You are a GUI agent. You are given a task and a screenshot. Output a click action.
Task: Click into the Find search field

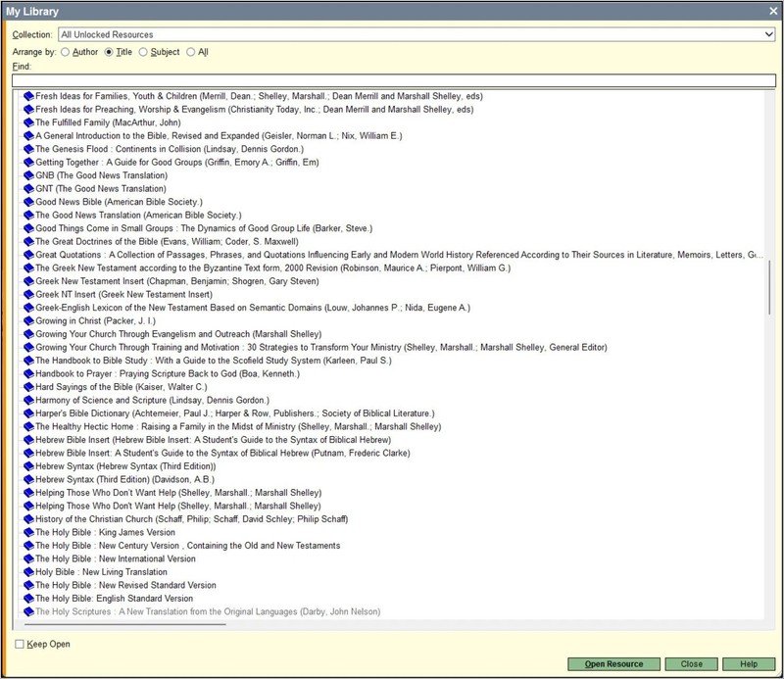point(394,80)
